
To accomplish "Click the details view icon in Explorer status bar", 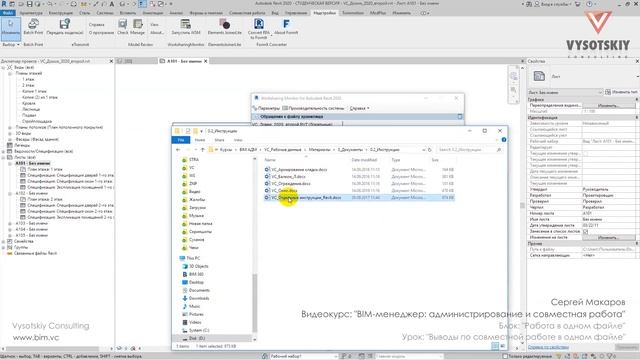I will [x=495, y=346].
